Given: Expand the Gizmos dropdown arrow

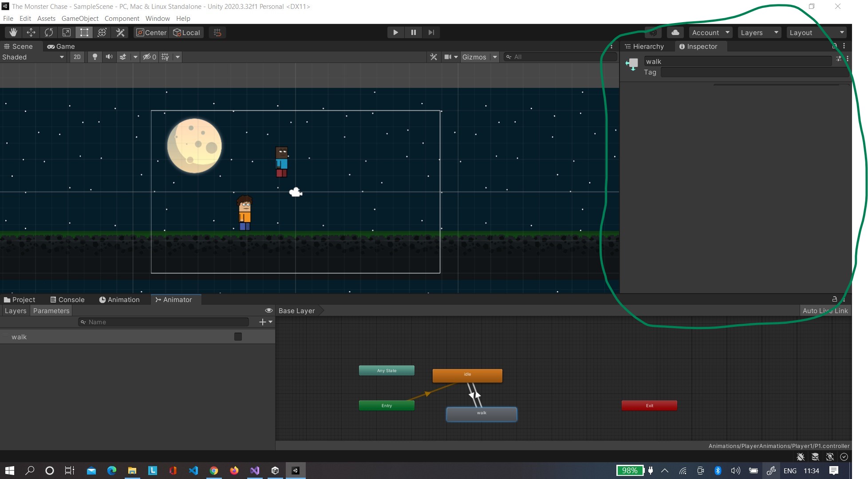Looking at the screenshot, I should [495, 57].
